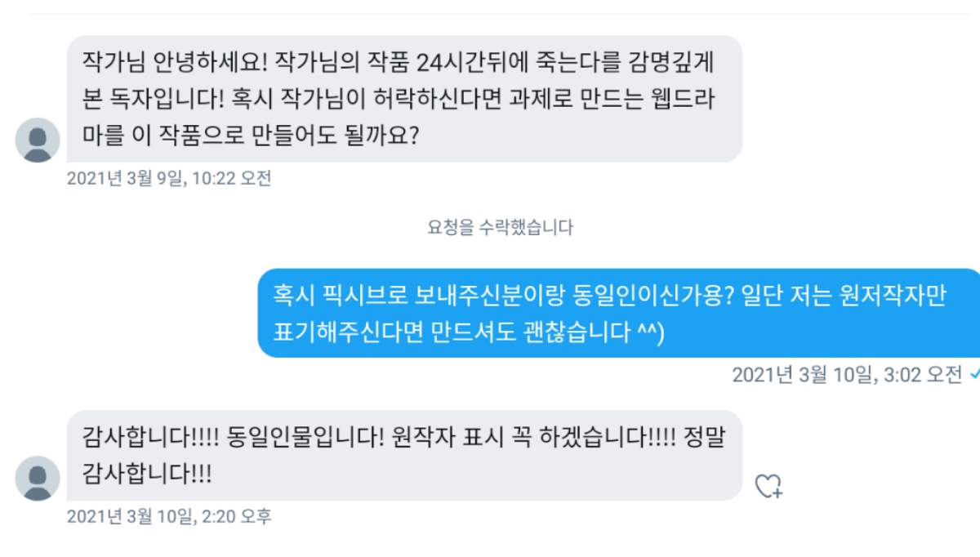Click the ^^) emoticon in blue message
The height and width of the screenshot is (557, 980).
(651, 332)
